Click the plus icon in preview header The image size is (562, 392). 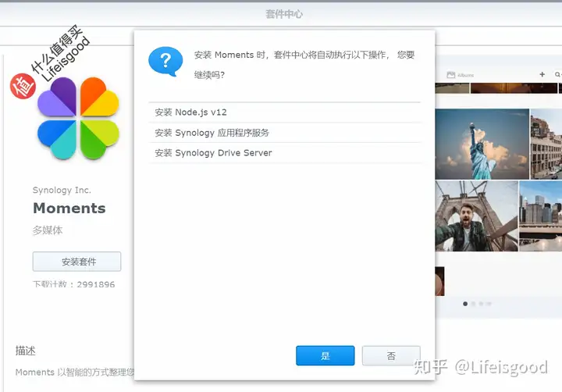coord(542,74)
